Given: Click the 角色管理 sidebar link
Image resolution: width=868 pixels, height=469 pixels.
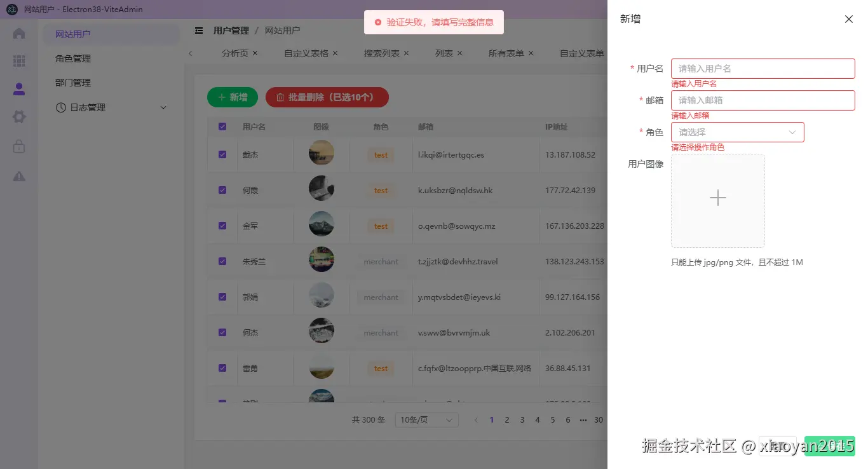Looking at the screenshot, I should 72,58.
